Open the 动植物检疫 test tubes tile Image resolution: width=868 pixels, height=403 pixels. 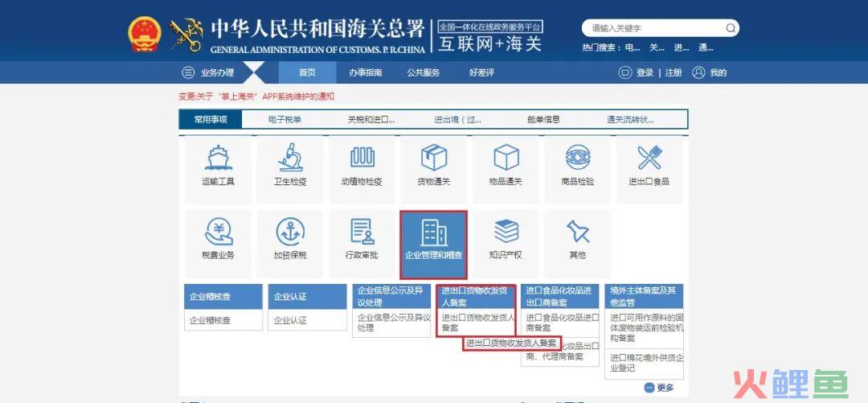(362, 171)
